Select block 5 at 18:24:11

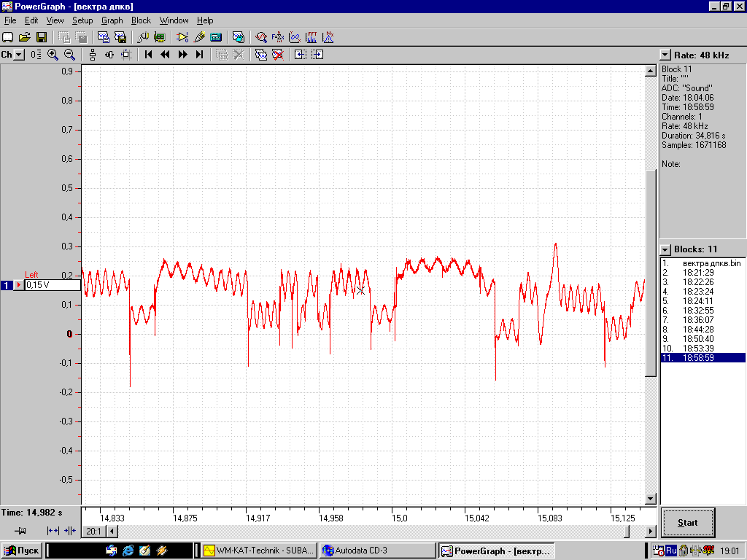(703, 301)
